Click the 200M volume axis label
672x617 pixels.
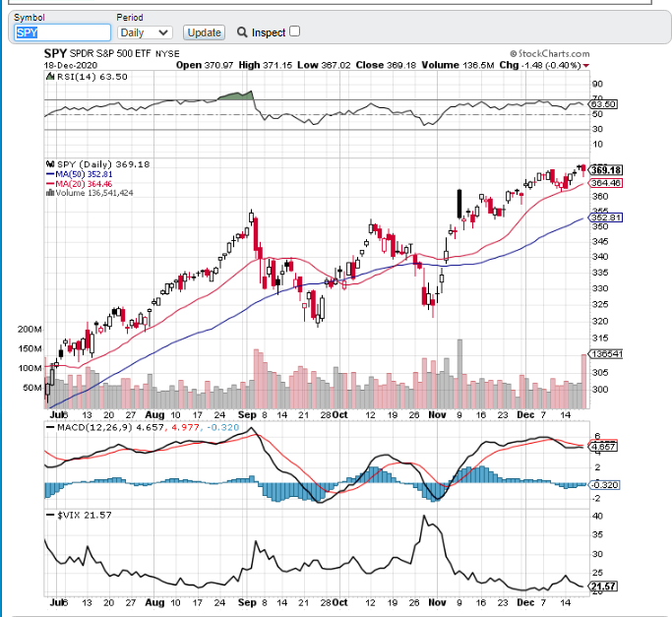(30, 330)
